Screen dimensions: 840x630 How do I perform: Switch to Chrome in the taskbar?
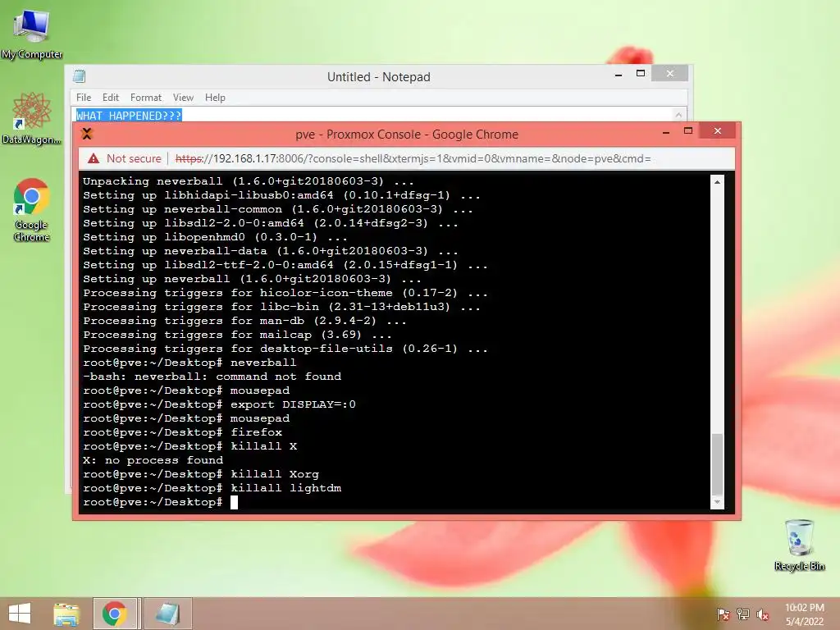[x=115, y=614]
